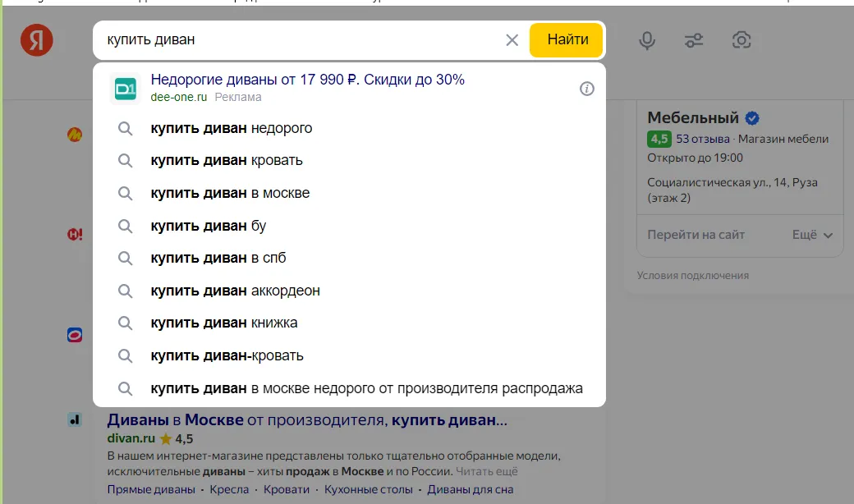Select suggestion купить диван недорого

pos(349,128)
